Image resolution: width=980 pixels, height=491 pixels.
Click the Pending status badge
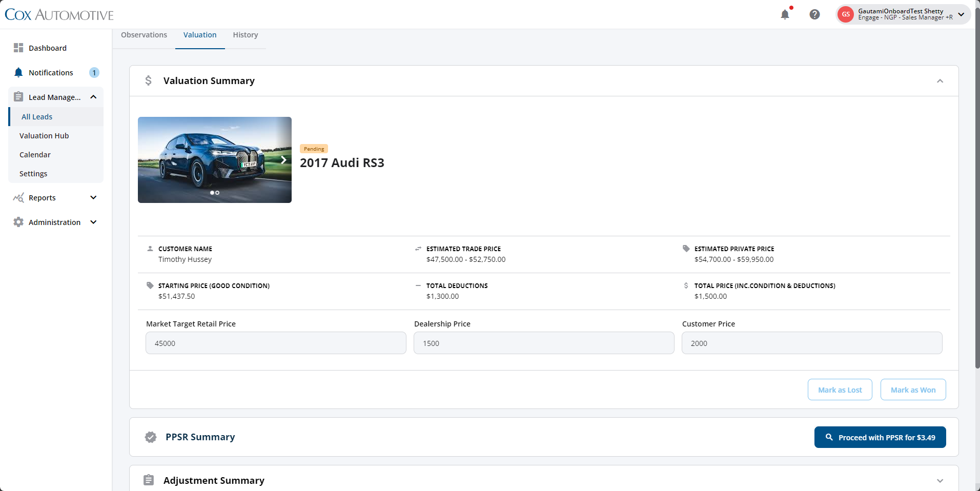click(314, 149)
